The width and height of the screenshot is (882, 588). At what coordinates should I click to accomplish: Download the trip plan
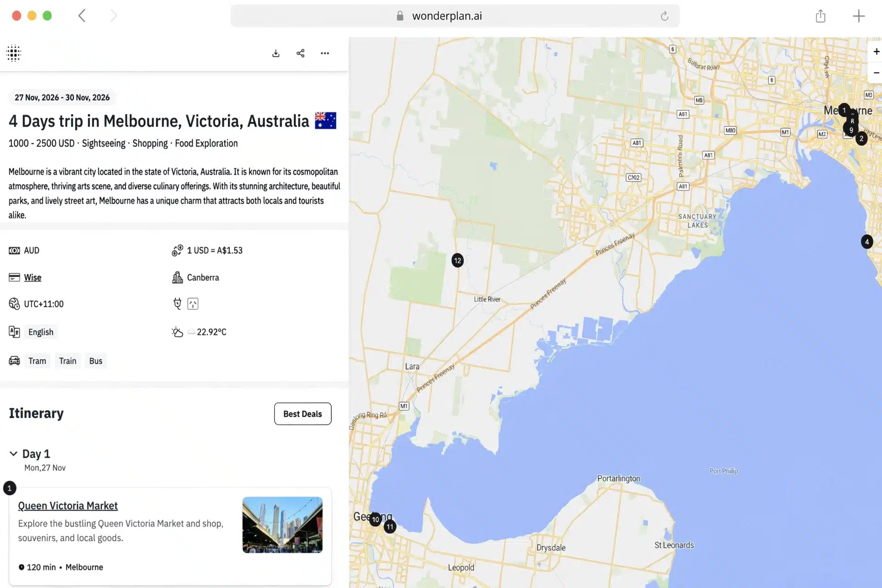(x=276, y=53)
